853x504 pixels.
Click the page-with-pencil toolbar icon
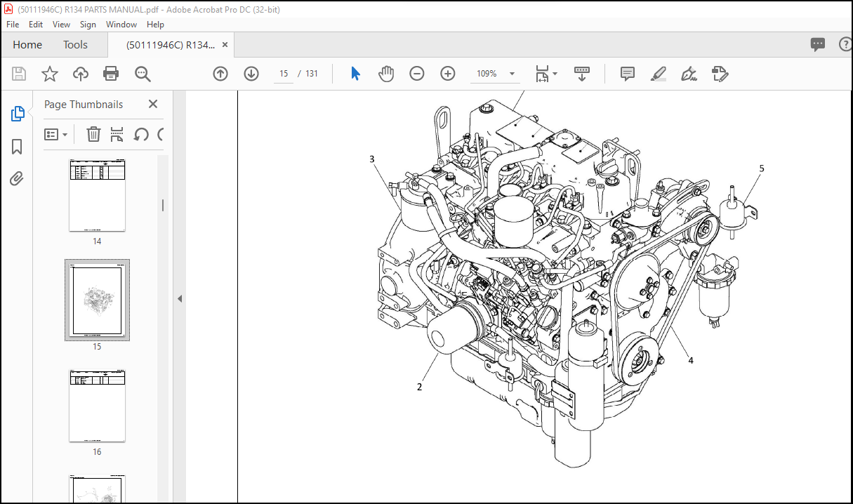click(720, 74)
